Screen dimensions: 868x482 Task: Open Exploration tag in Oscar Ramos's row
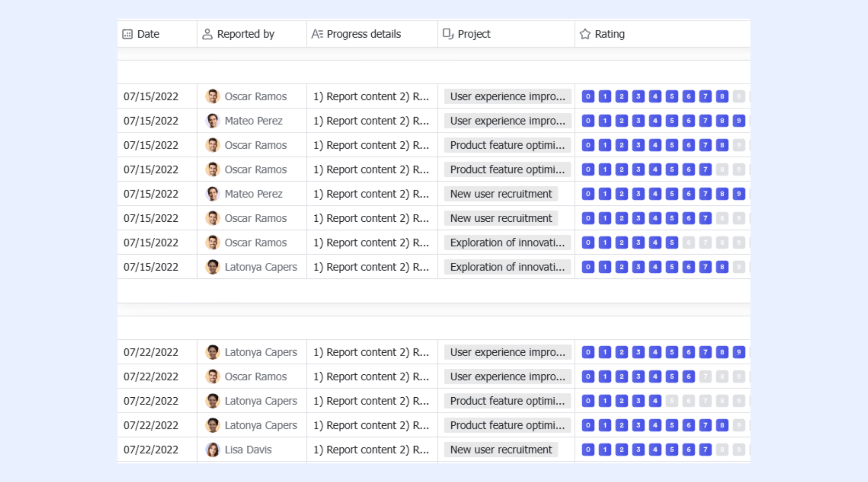coord(508,242)
